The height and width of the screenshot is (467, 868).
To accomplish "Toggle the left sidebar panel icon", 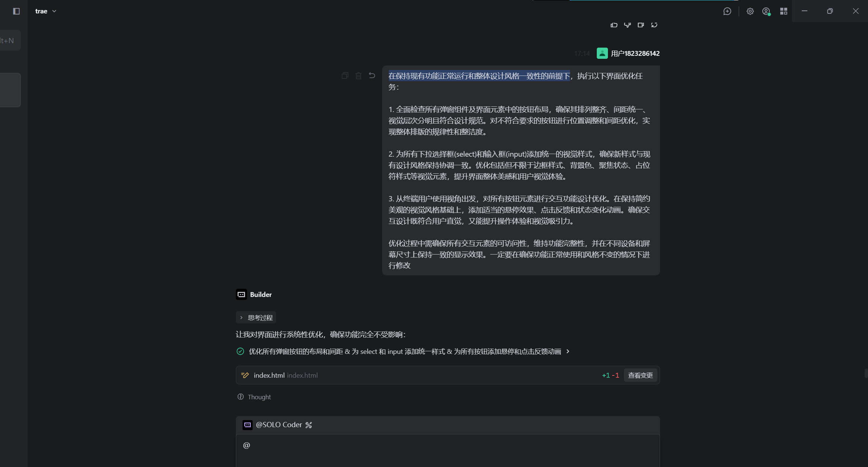I will tap(16, 11).
